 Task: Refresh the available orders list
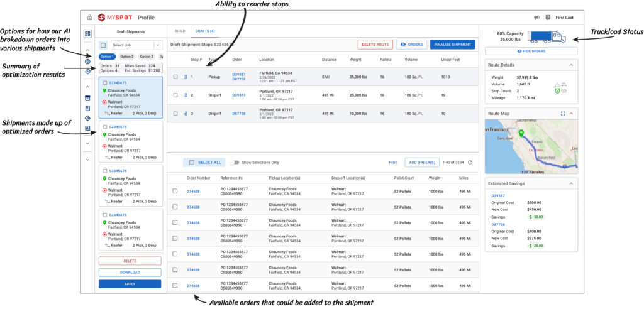coord(470,163)
